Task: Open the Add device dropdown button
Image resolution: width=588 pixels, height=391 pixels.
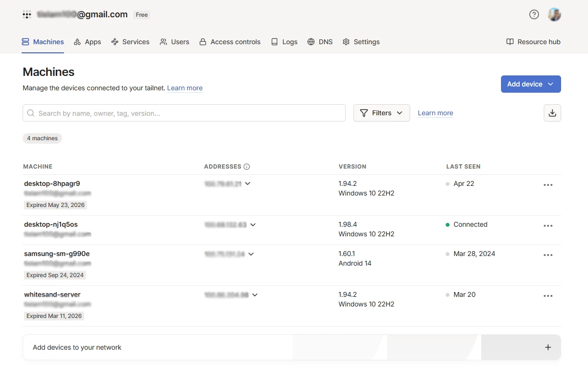Action: tap(531, 84)
